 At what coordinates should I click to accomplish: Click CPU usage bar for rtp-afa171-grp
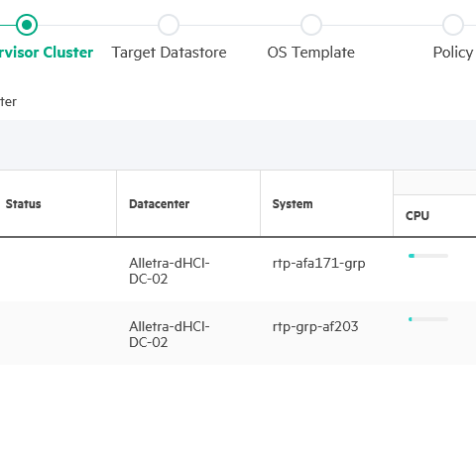point(428,256)
